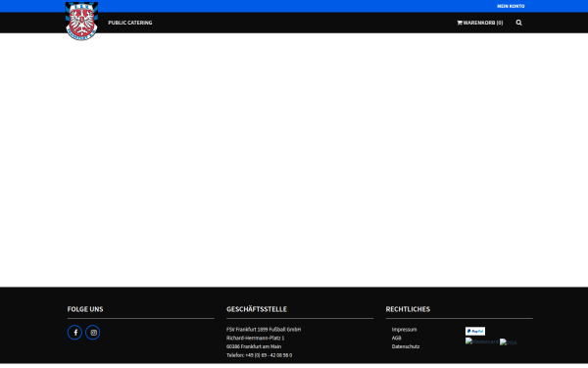588x368 pixels.
Task: Select 'FSV Frankfurt 1899 Fußball GmbH' text
Action: 264,330
